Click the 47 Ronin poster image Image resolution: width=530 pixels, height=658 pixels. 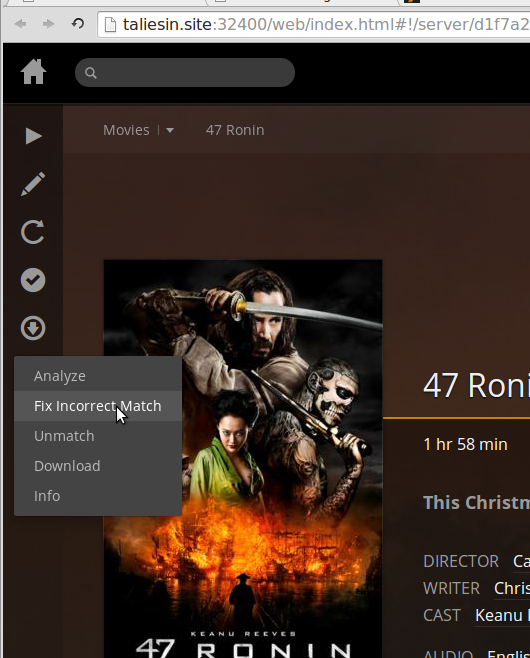pos(243,459)
